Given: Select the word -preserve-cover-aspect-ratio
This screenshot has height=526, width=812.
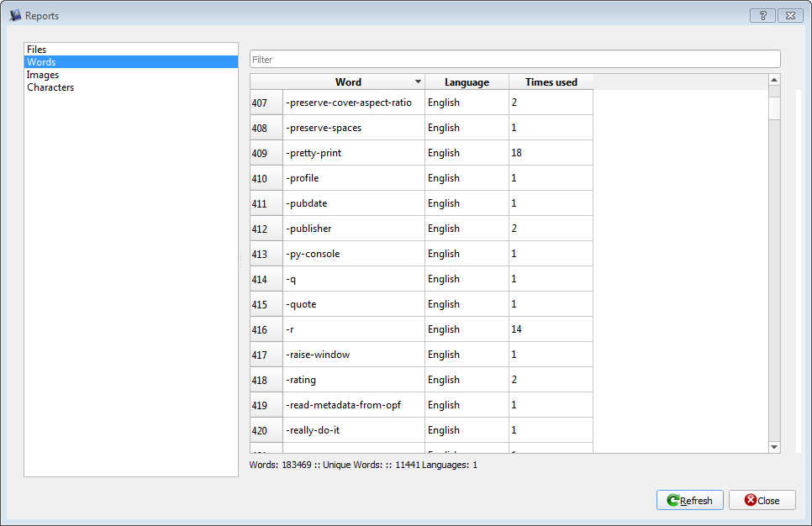Looking at the screenshot, I should click(354, 103).
